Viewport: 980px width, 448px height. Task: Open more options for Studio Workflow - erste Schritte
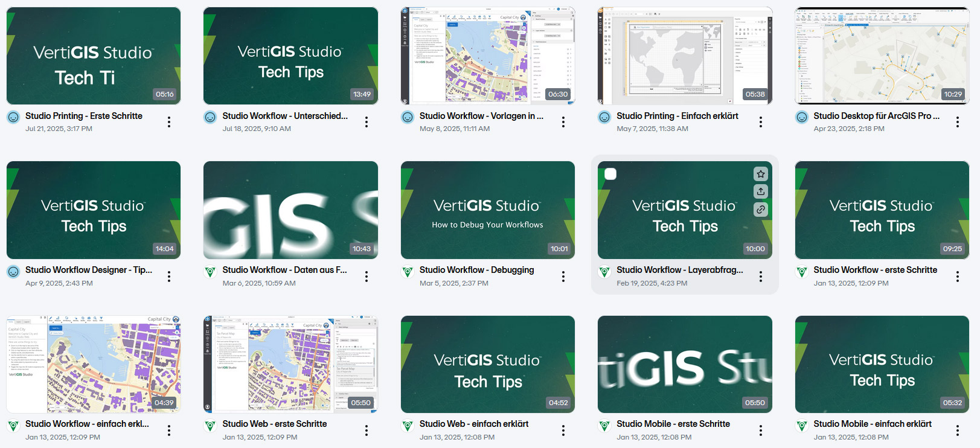[x=958, y=277]
